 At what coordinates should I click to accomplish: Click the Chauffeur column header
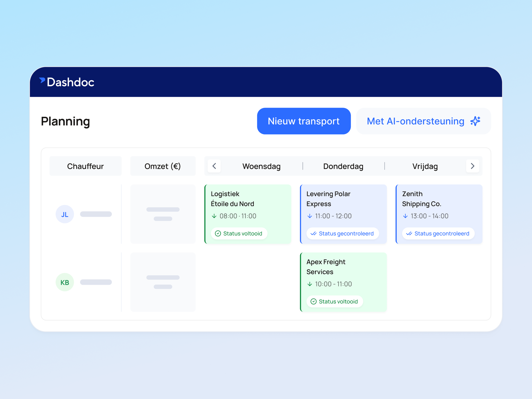[x=85, y=166]
